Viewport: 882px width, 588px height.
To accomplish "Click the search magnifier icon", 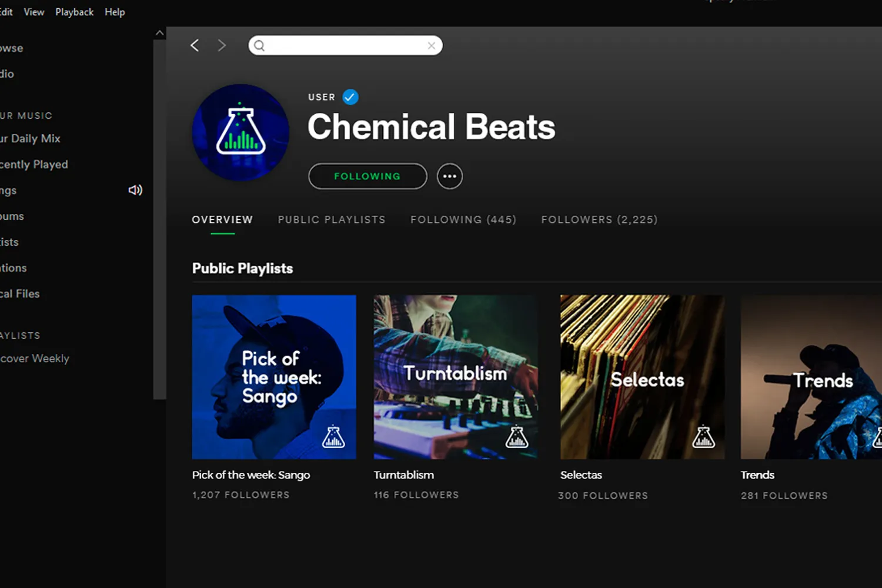I will tap(259, 46).
